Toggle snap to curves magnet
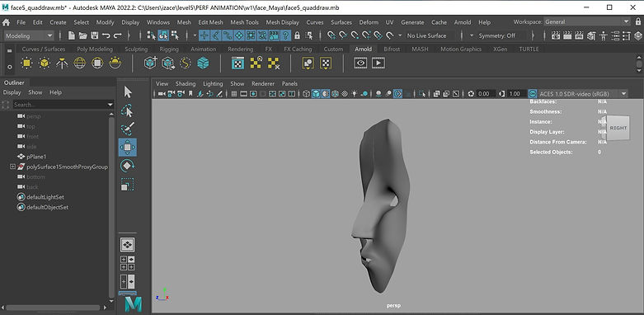The image size is (644, 315). [343, 35]
